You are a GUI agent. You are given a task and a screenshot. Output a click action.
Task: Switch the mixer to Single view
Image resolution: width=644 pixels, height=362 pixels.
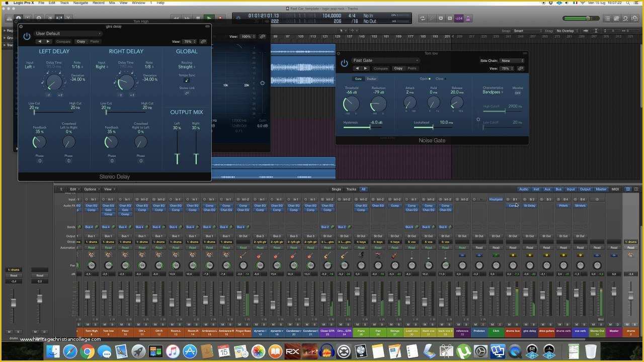[336, 189]
